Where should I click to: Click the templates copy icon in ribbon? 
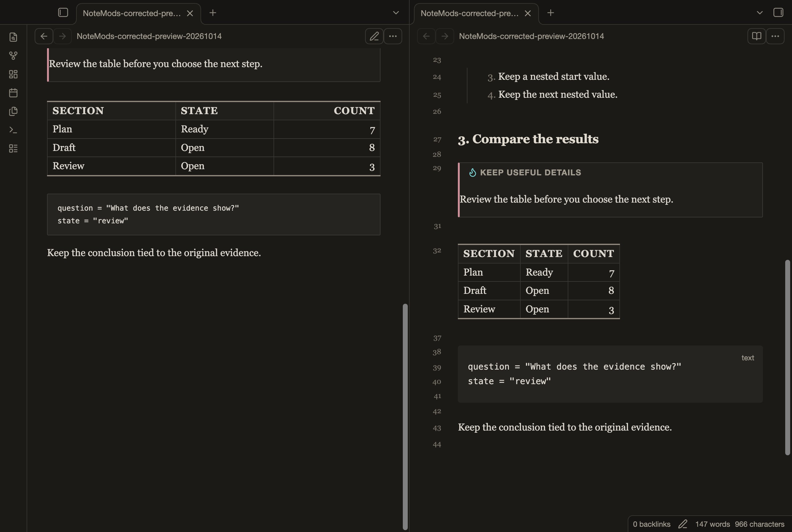point(13,111)
